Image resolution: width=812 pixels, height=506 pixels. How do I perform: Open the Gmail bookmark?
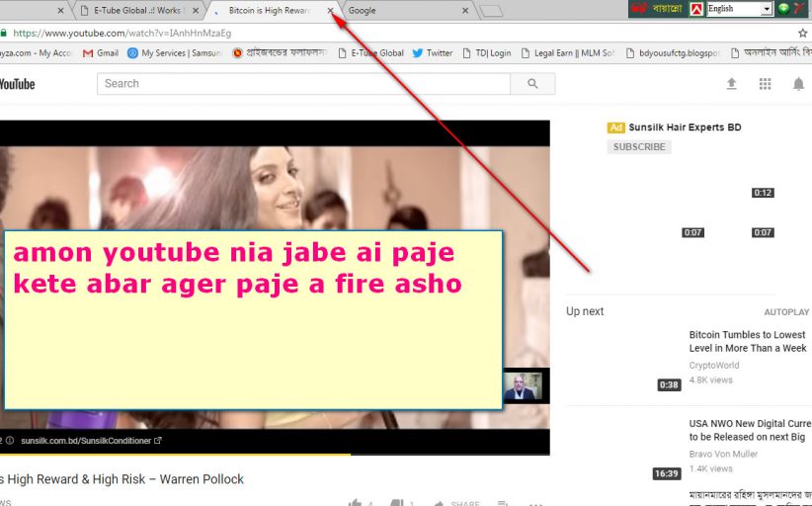pos(101,53)
